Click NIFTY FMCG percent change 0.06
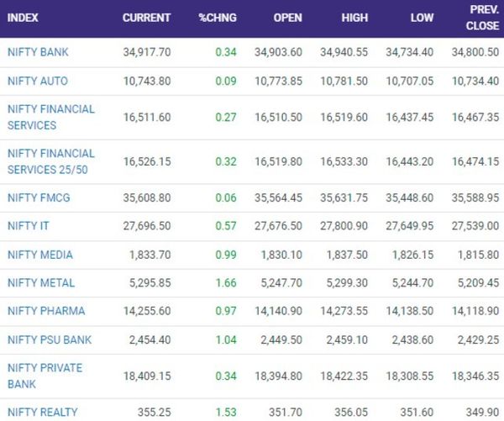 226,197
